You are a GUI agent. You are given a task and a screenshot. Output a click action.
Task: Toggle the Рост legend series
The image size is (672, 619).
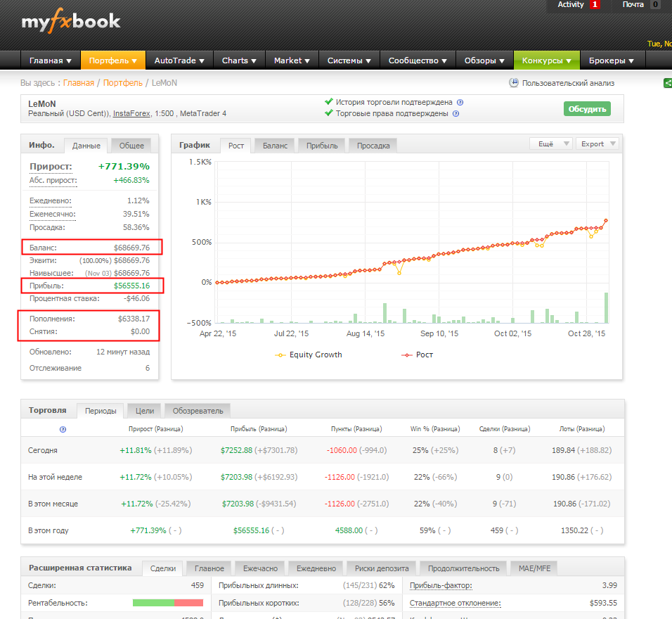(x=417, y=355)
